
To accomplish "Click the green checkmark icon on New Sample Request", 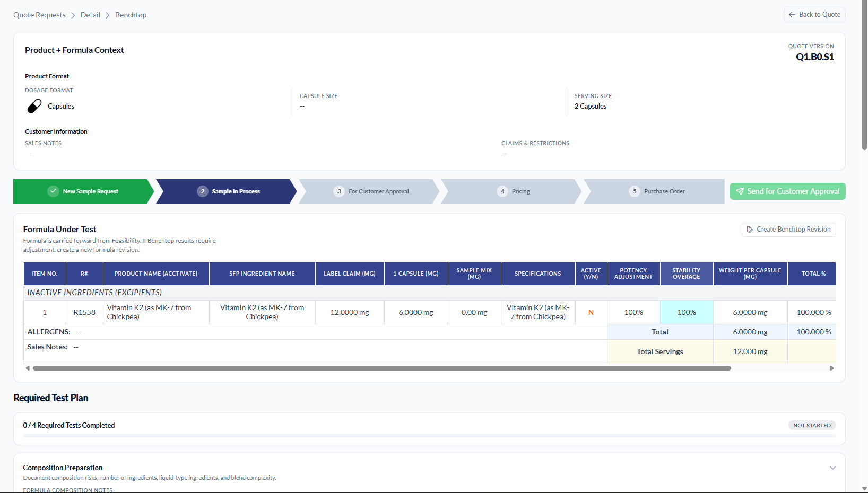I will 53,191.
